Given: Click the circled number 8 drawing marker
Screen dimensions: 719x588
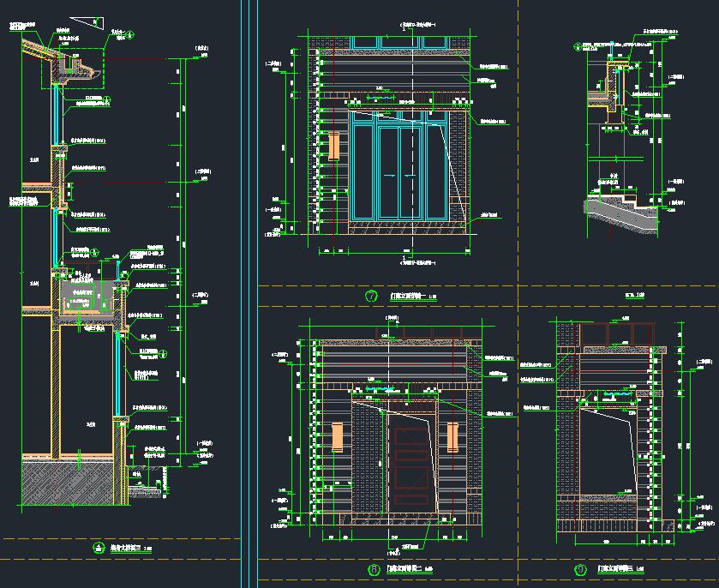Looking at the screenshot, I should (373, 569).
